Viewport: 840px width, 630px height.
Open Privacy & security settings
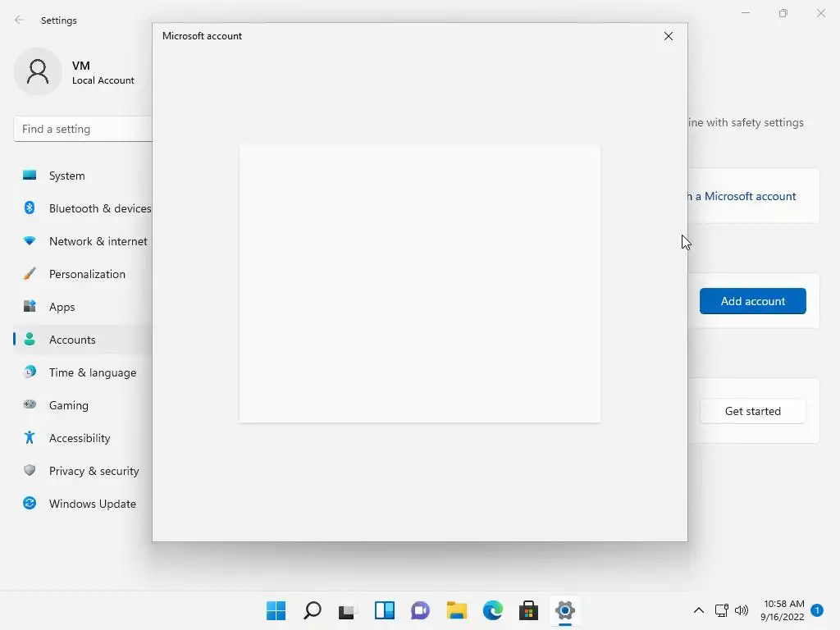(x=83, y=471)
